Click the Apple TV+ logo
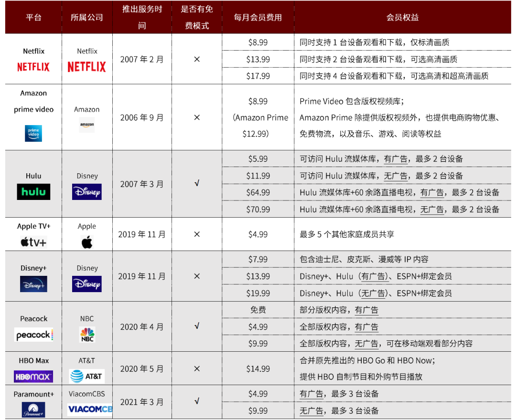 tap(33, 242)
